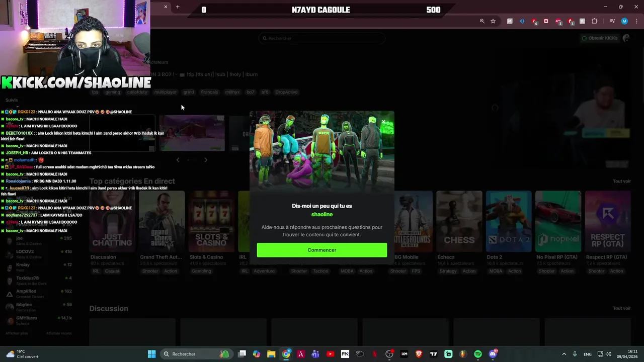Bookmark this page with the star icon
This screenshot has height=362, width=644.
click(493, 21)
